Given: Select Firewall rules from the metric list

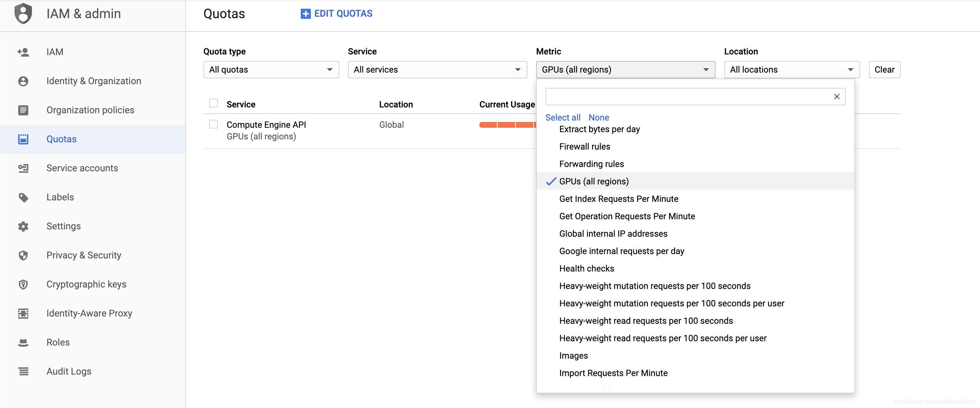Looking at the screenshot, I should click(584, 146).
